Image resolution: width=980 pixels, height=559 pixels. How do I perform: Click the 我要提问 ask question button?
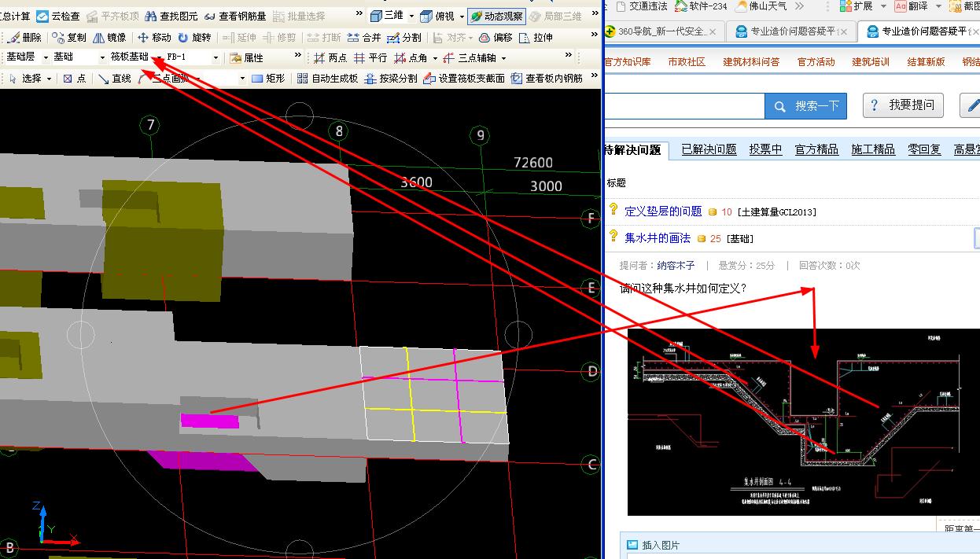tap(903, 105)
